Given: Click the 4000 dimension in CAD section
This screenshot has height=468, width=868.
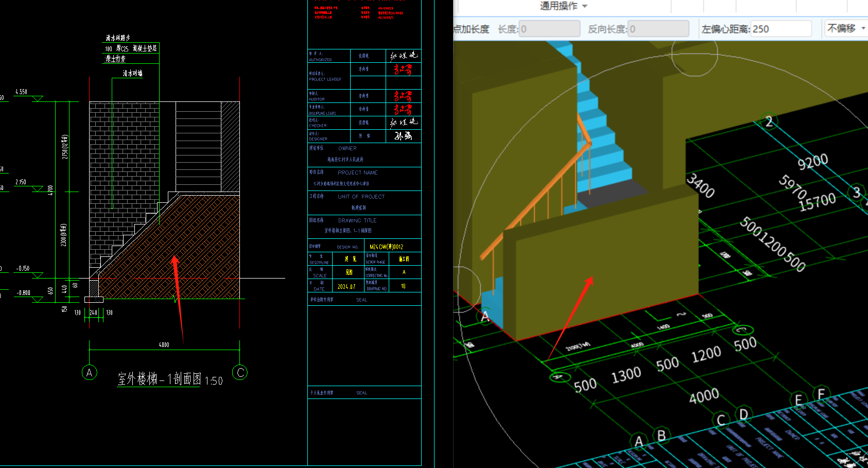Looking at the screenshot, I should (164, 345).
